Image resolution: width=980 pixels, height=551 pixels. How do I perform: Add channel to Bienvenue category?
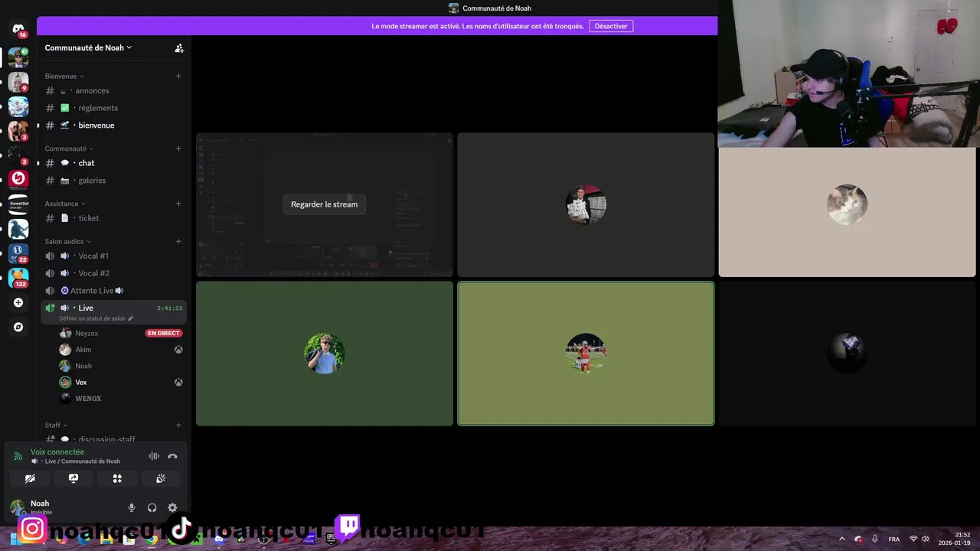(x=178, y=76)
